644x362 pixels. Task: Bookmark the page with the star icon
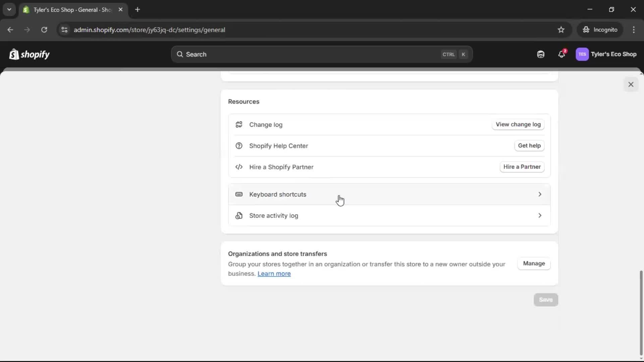pyautogui.click(x=561, y=29)
